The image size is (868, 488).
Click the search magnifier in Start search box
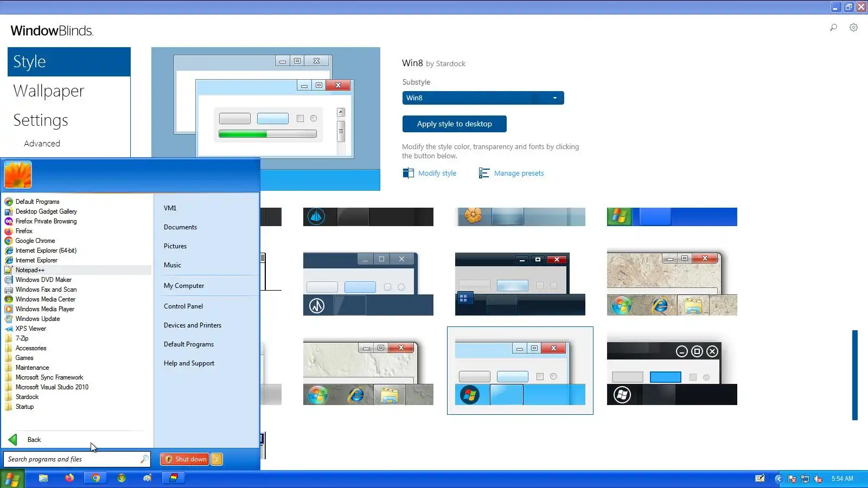pyautogui.click(x=144, y=459)
